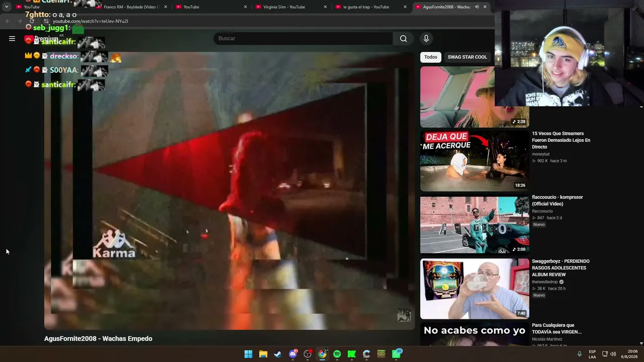
Task: Click the main video player
Action: tap(229, 190)
